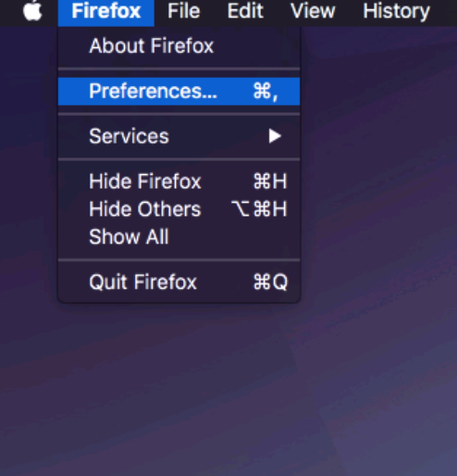This screenshot has height=476, width=457.
Task: Close the open Firefox menu bar item
Action: click(x=106, y=12)
